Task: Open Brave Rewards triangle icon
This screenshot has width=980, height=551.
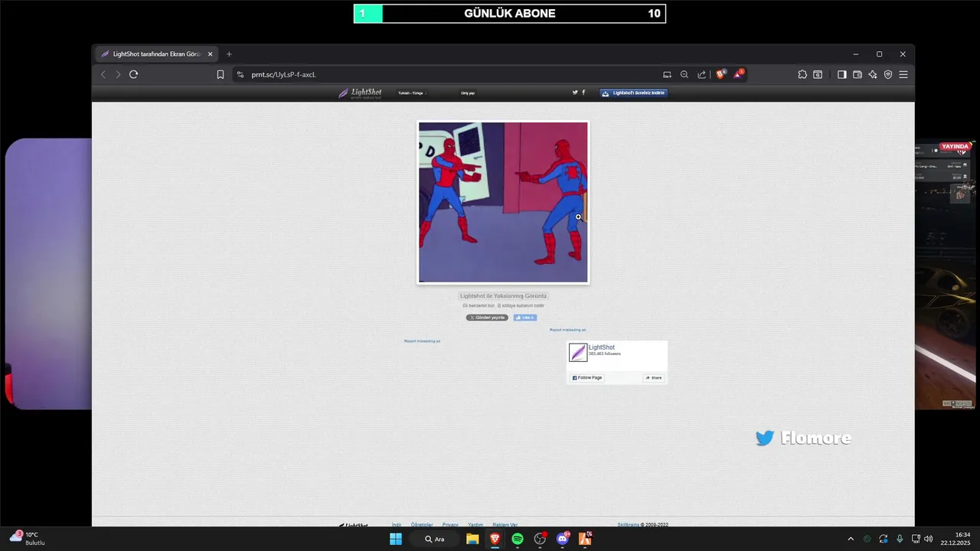Action: [738, 74]
